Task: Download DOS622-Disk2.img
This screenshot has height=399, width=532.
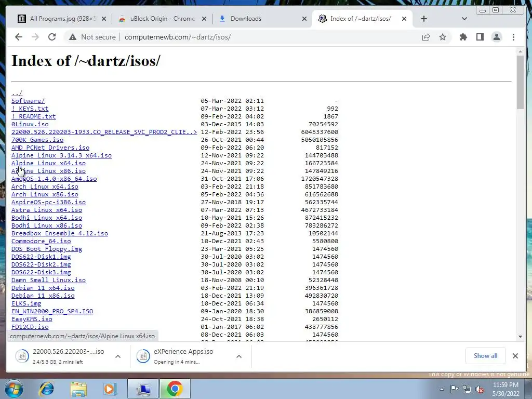Action: pyautogui.click(x=41, y=264)
